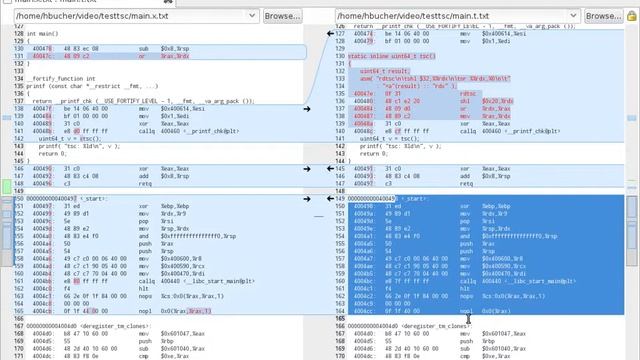Click the Browse button for main.t.txt
This screenshot has width=640, height=360.
point(603,16)
